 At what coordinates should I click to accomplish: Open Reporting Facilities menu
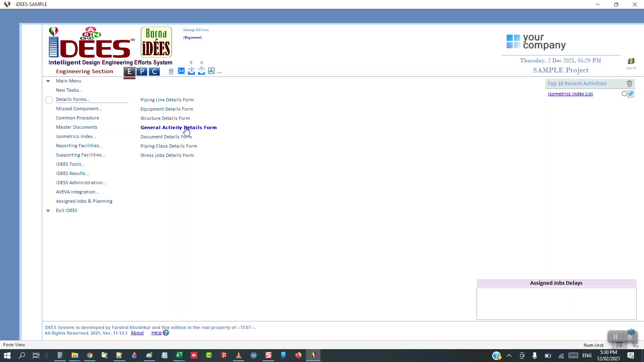coord(79,146)
